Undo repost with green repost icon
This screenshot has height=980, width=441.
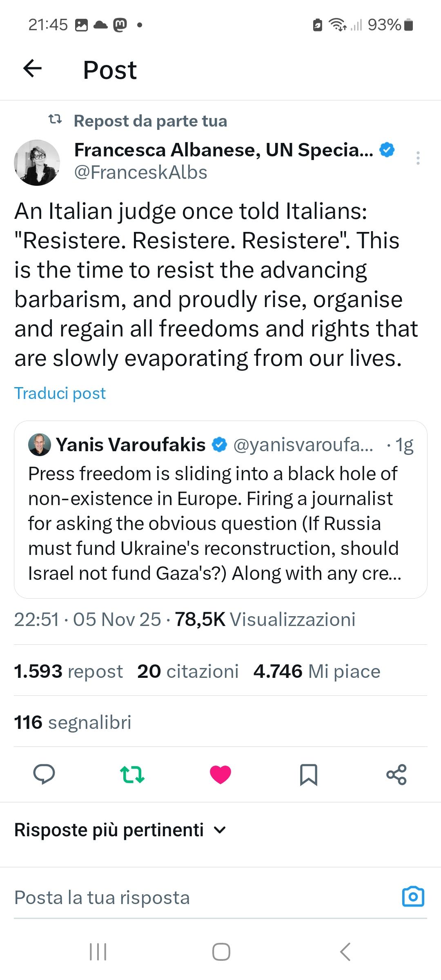(x=132, y=774)
